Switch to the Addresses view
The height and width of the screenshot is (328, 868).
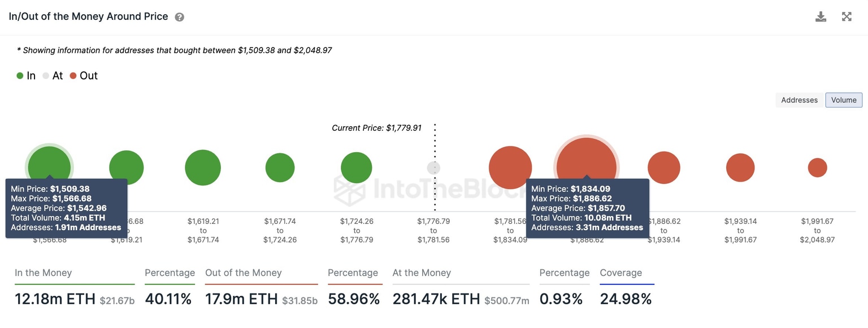pyautogui.click(x=798, y=100)
